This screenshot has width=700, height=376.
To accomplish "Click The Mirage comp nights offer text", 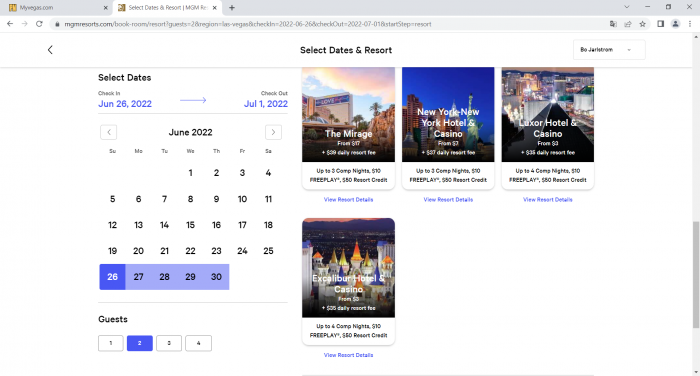I will (x=348, y=175).
